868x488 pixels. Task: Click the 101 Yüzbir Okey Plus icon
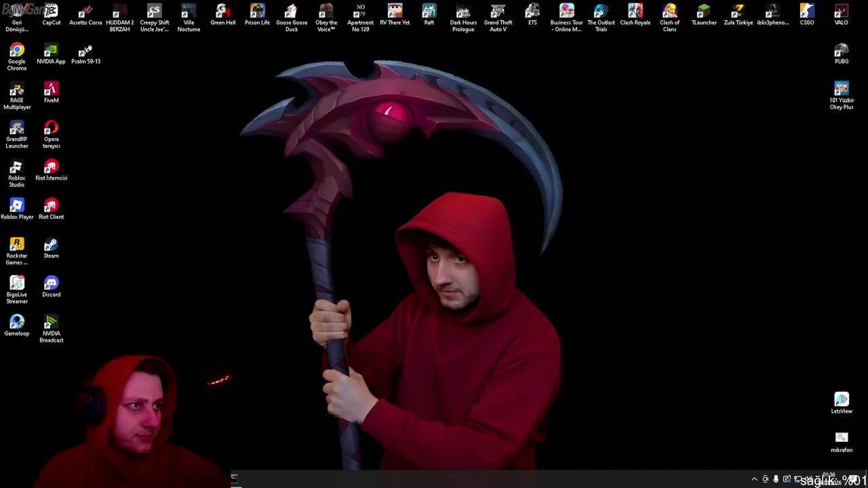tap(842, 96)
